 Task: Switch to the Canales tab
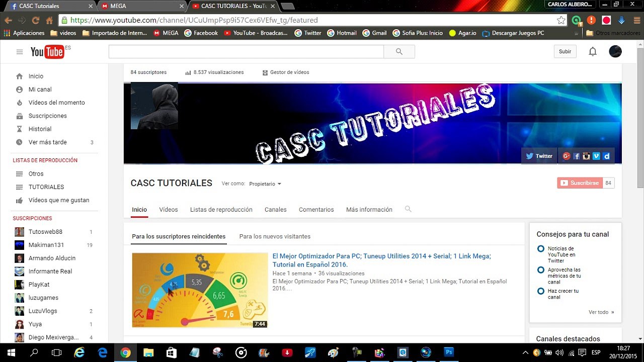pos(276,210)
